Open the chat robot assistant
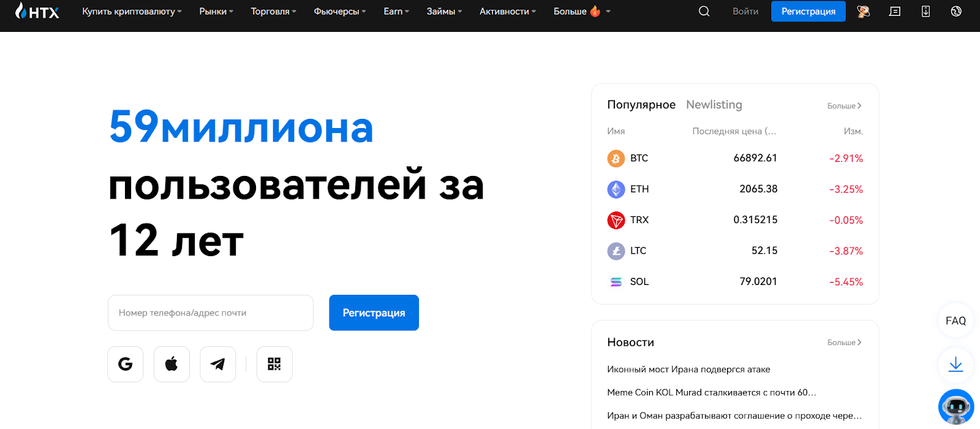980x429 pixels. [956, 407]
